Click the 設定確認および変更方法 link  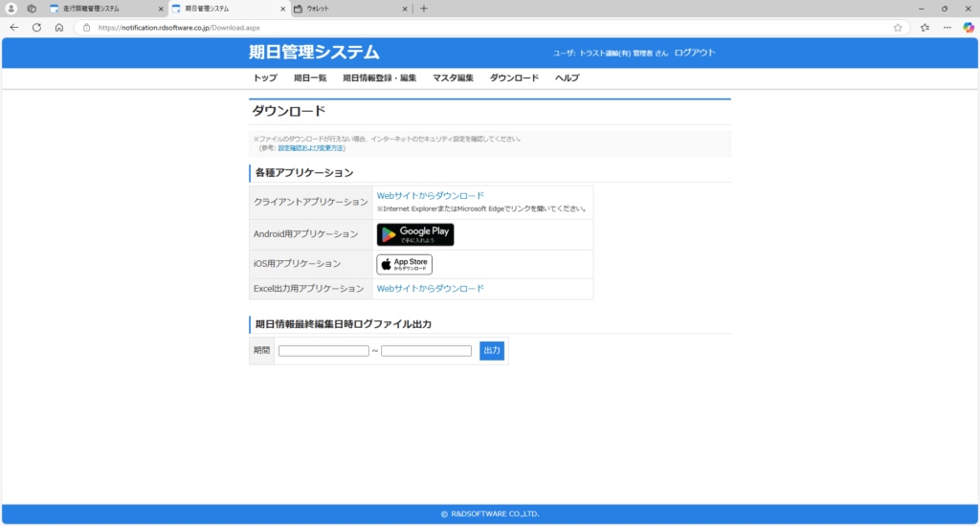tap(311, 148)
